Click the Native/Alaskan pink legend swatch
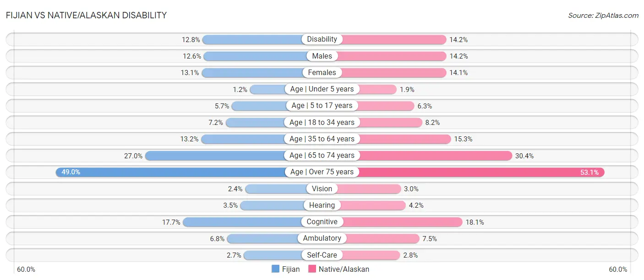The image size is (644, 280). click(312, 269)
